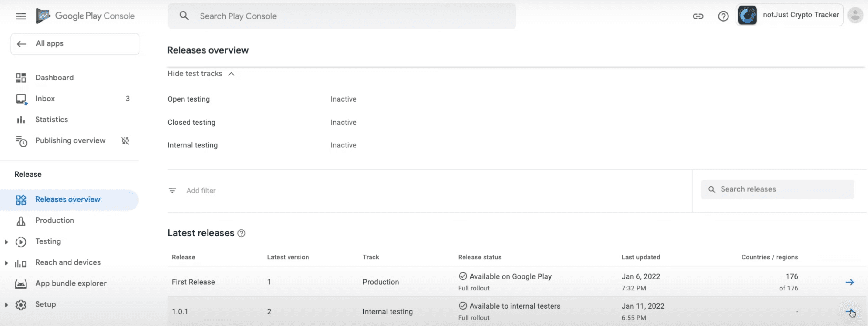Click the Search Play Console field
The image size is (868, 326).
click(341, 16)
